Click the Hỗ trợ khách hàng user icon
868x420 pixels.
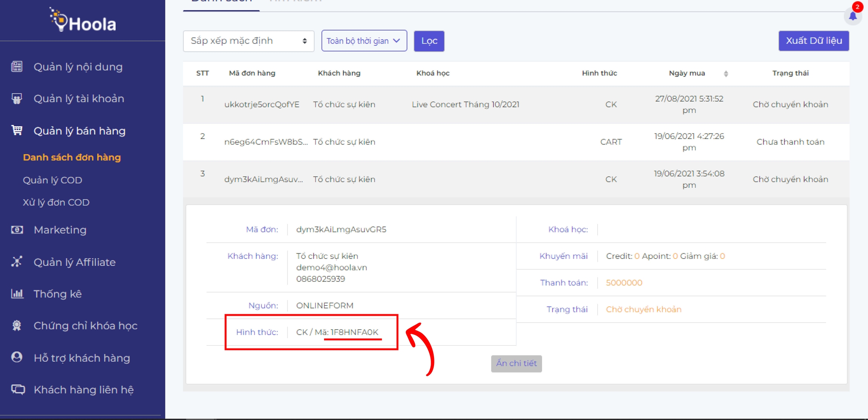pos(17,357)
